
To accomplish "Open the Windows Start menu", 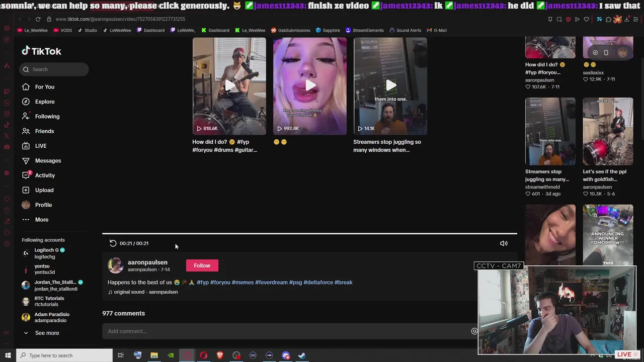I will point(8,355).
